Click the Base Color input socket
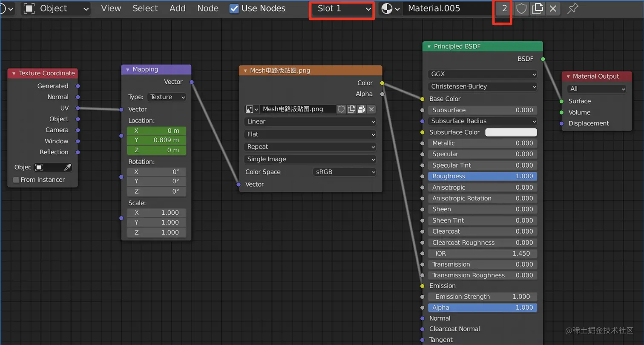The image size is (644, 345). 422,99
